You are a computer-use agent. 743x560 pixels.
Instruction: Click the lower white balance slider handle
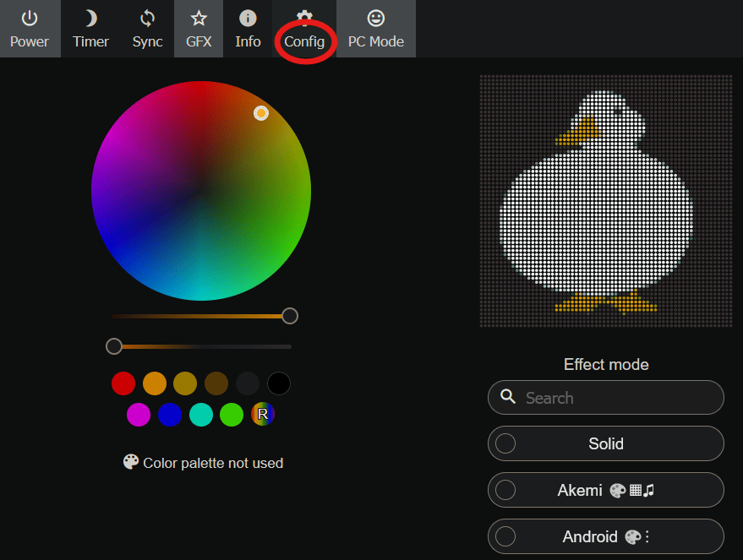[114, 346]
